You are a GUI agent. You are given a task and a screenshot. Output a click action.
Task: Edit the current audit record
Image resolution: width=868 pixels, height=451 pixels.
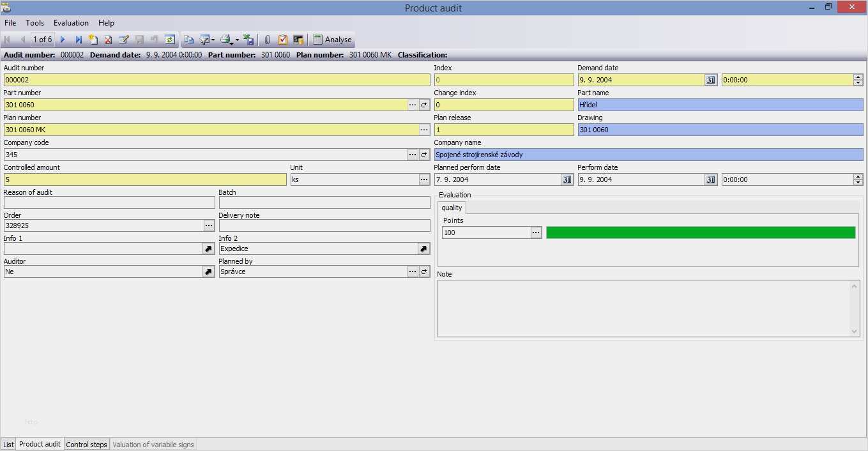(124, 40)
